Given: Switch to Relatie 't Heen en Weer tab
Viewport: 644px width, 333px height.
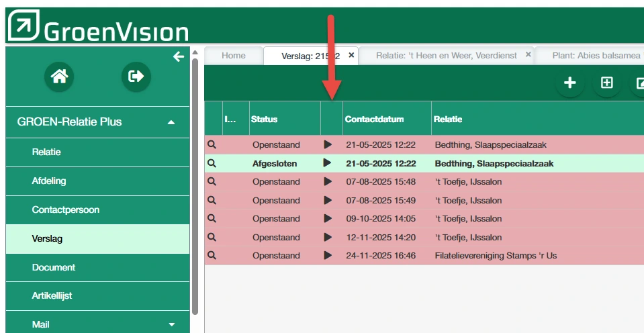Looking at the screenshot, I should (447, 56).
